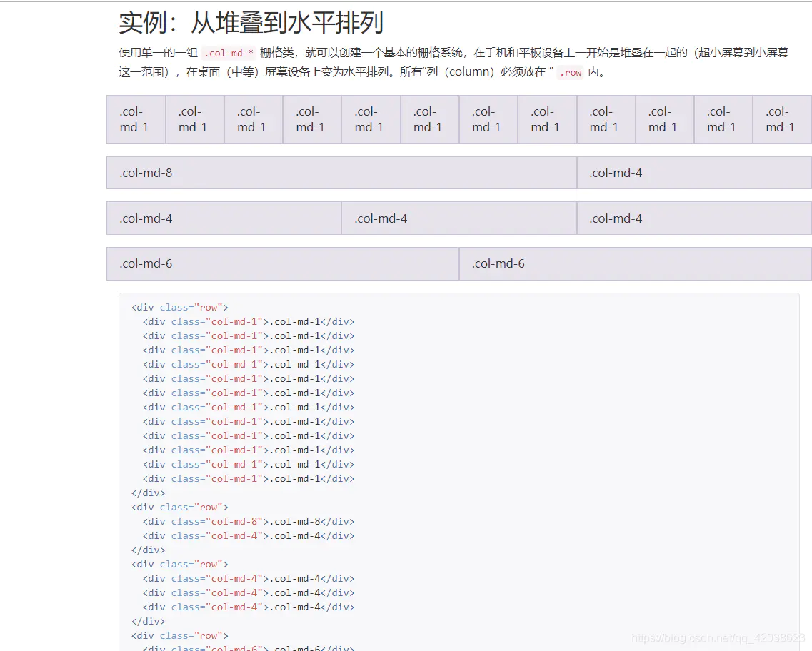Click the </div> after the col-md-1 lines
The height and width of the screenshot is (651, 812).
coord(148,493)
